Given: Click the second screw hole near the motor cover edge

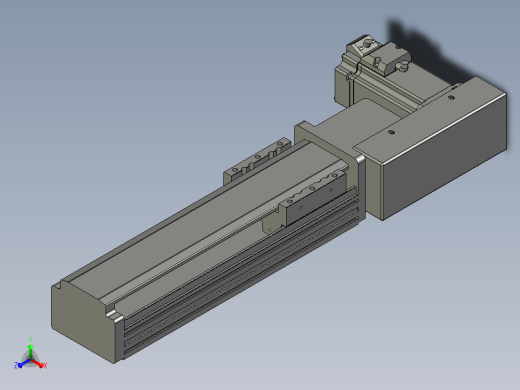Looking at the screenshot, I should tap(451, 98).
